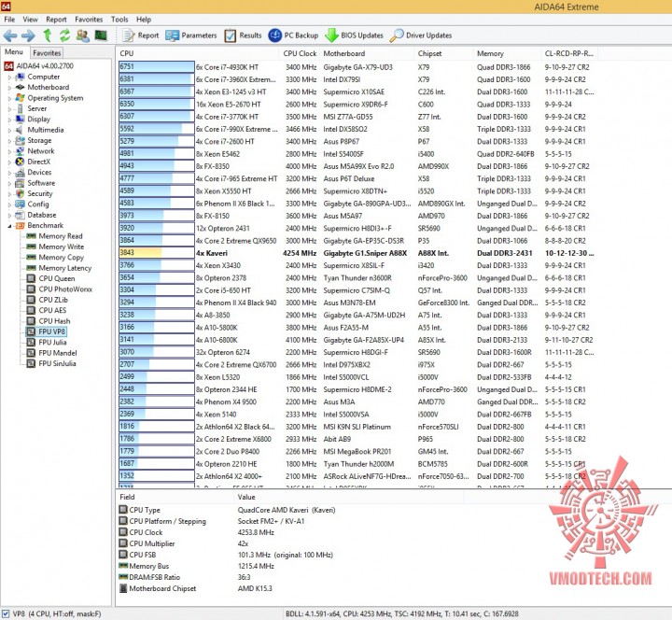Open the Tools menu
Screen dimensions: 672x620
pyautogui.click(x=119, y=20)
